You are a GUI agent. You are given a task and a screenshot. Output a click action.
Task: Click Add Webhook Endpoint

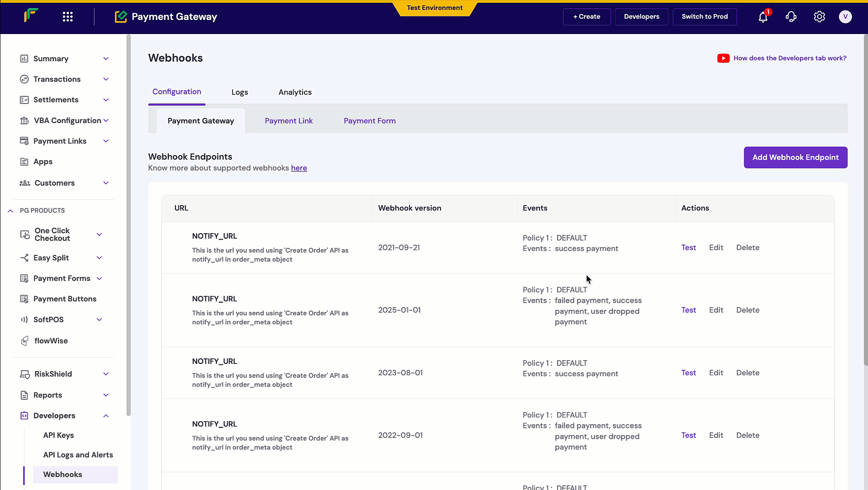(x=795, y=157)
